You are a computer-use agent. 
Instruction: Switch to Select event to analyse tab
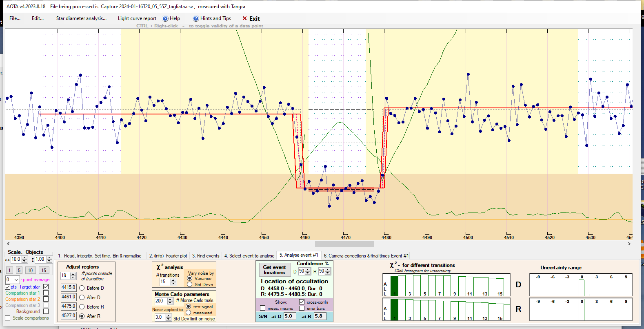249,256
